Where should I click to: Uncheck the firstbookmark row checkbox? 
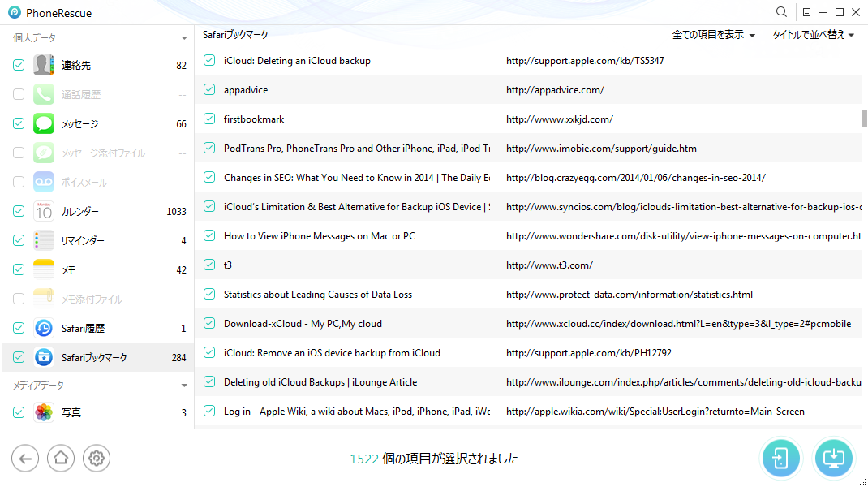[x=209, y=119]
